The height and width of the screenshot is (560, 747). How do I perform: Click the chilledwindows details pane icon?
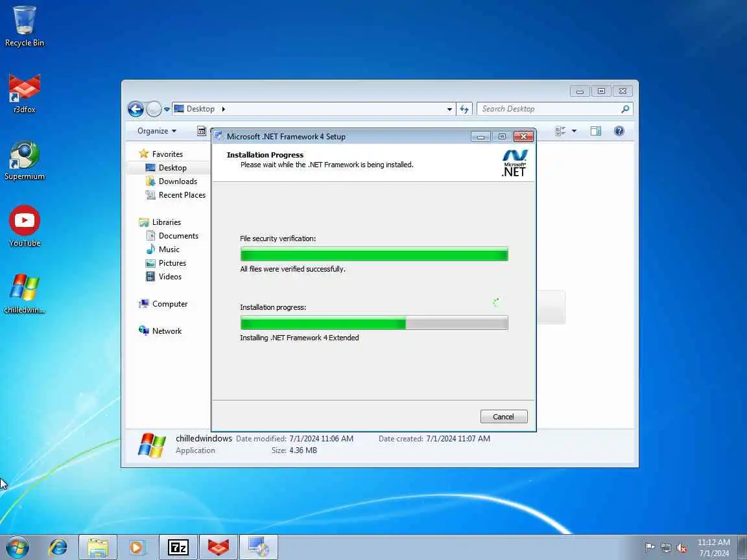pyautogui.click(x=152, y=445)
